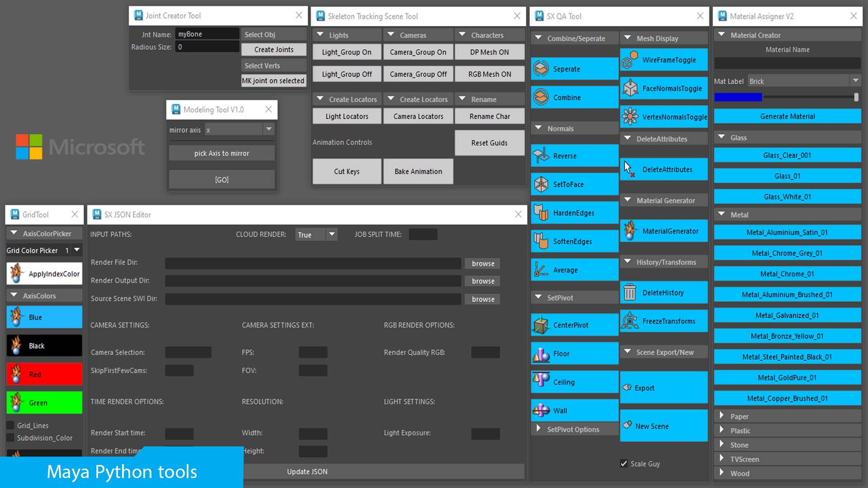Open the Mat Label dropdown
Image resolution: width=868 pixels, height=488 pixels.
pos(856,80)
